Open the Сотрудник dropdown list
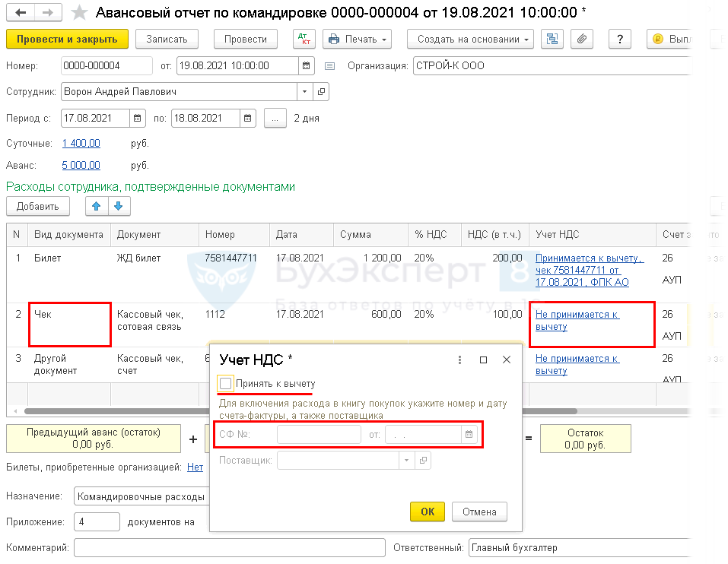 point(304,92)
